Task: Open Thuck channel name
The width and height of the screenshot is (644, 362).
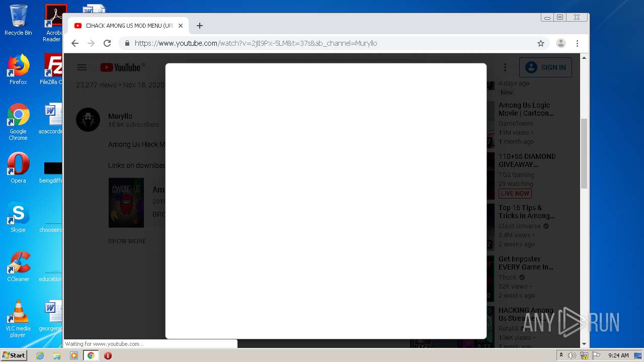Action: tap(508, 277)
